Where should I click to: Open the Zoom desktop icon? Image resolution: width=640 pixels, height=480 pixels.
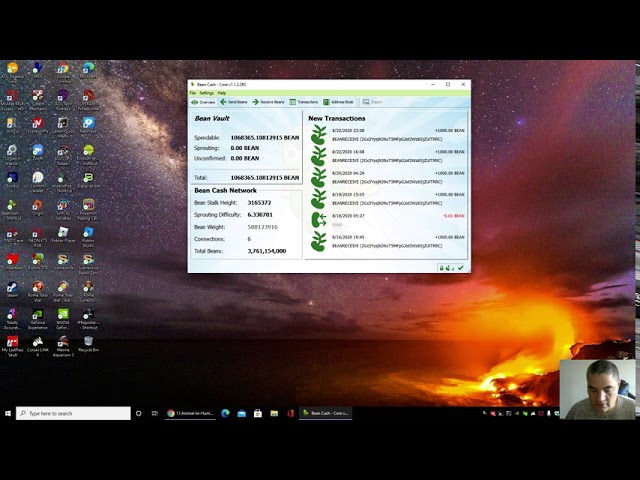click(x=38, y=154)
